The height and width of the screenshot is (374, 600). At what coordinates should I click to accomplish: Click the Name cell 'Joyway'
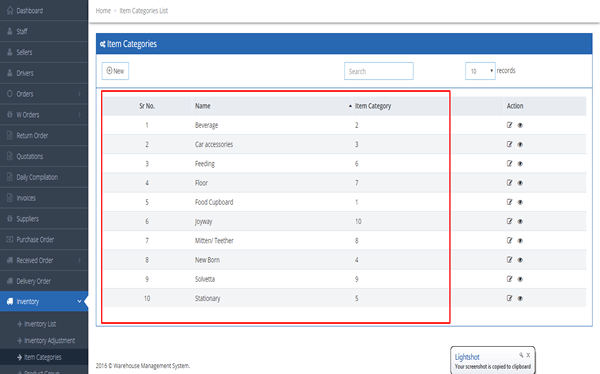204,222
